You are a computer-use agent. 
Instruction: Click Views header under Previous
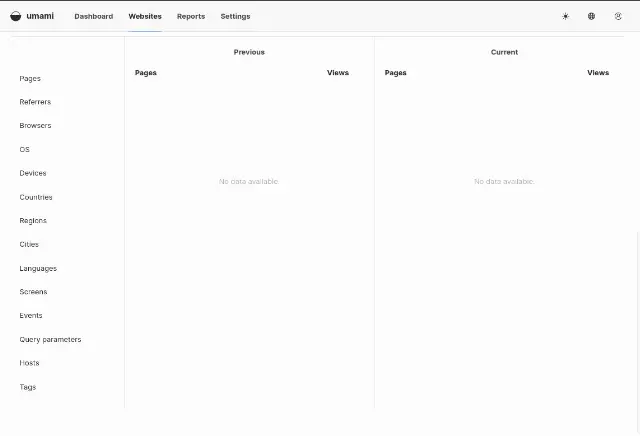[x=338, y=72]
